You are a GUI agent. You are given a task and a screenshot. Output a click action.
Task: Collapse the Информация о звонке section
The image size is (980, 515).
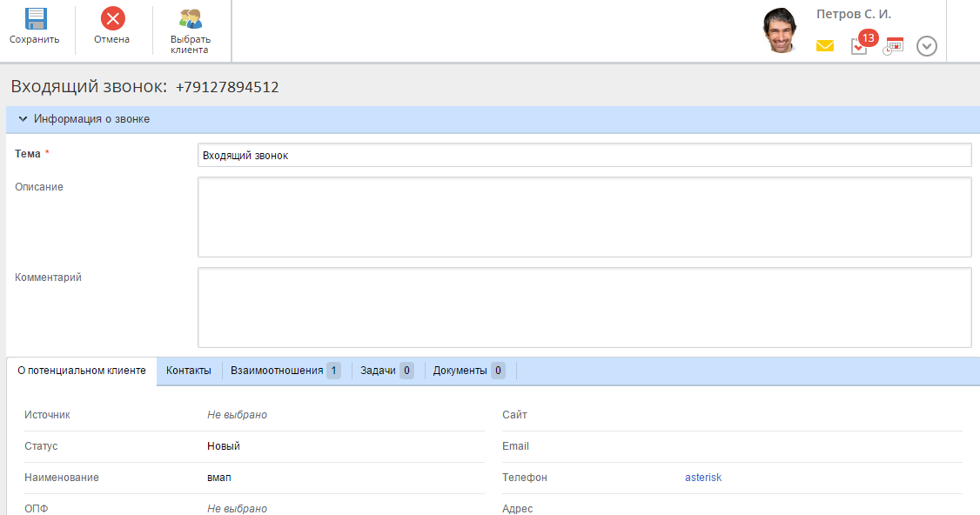[x=23, y=119]
